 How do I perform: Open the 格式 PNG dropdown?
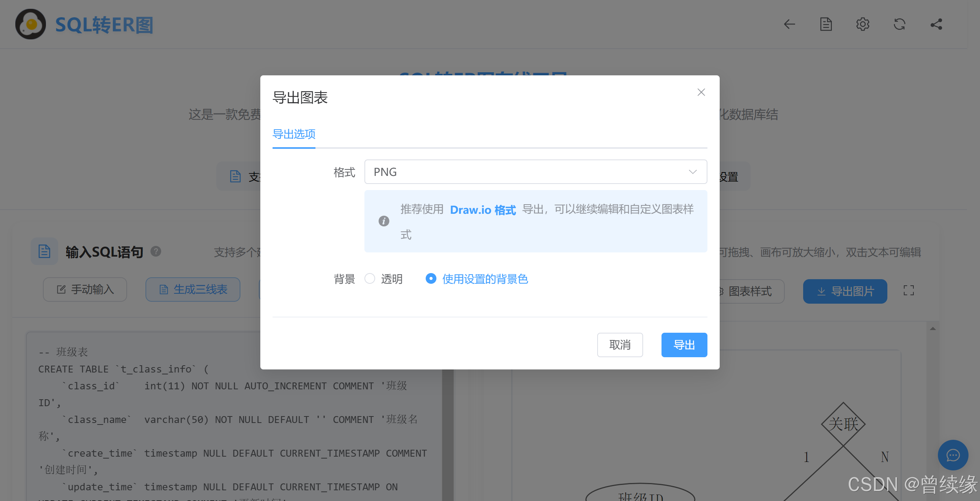coord(535,172)
